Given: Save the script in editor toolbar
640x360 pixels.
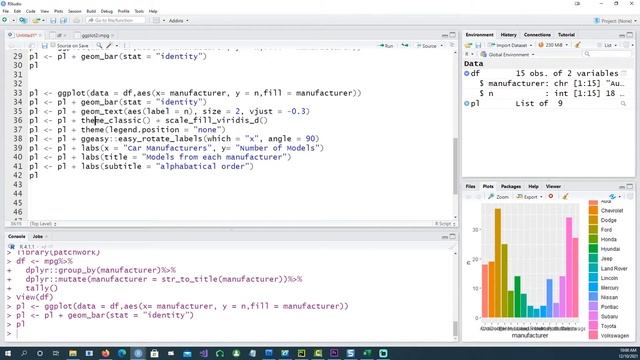Looking at the screenshot, I should pyautogui.click(x=44, y=46).
